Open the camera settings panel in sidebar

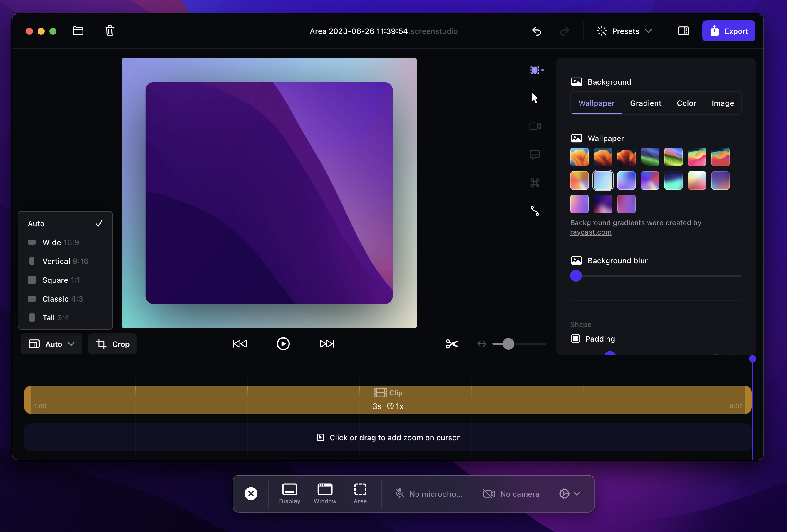535,126
